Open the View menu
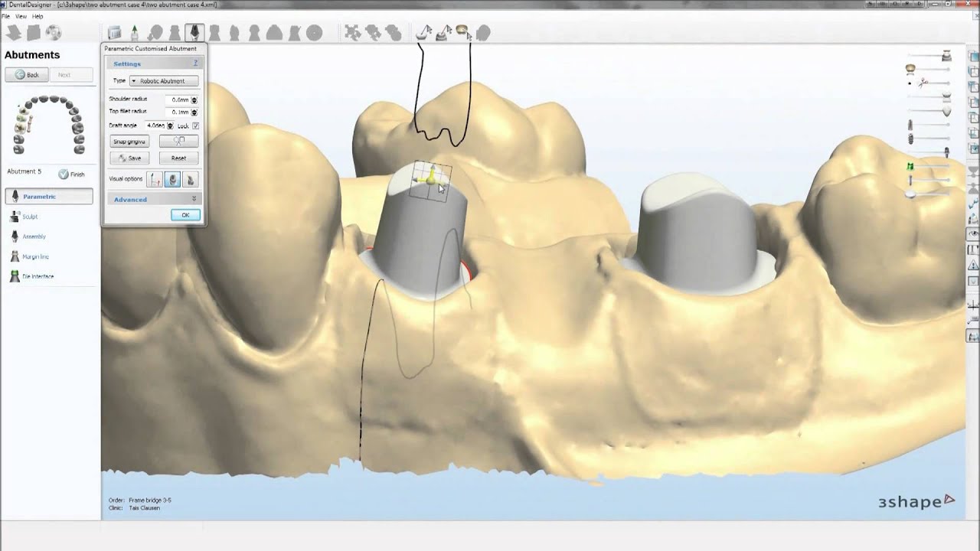This screenshot has height=551, width=980. [x=21, y=16]
